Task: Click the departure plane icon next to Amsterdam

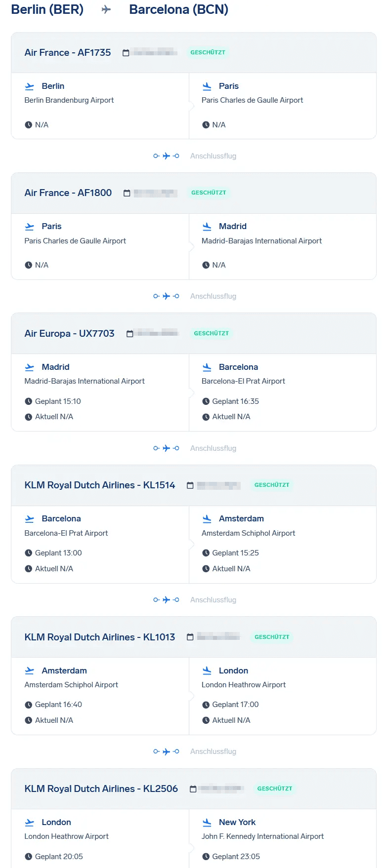Action: (x=30, y=671)
